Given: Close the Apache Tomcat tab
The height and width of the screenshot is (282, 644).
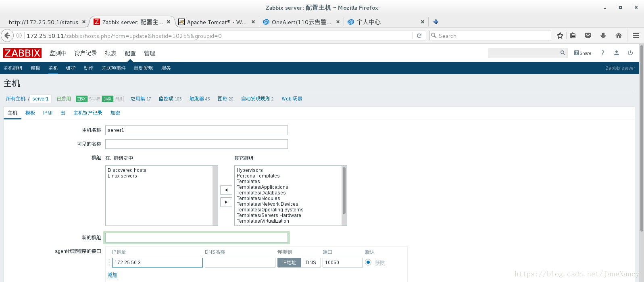Looking at the screenshot, I should coord(253,22).
